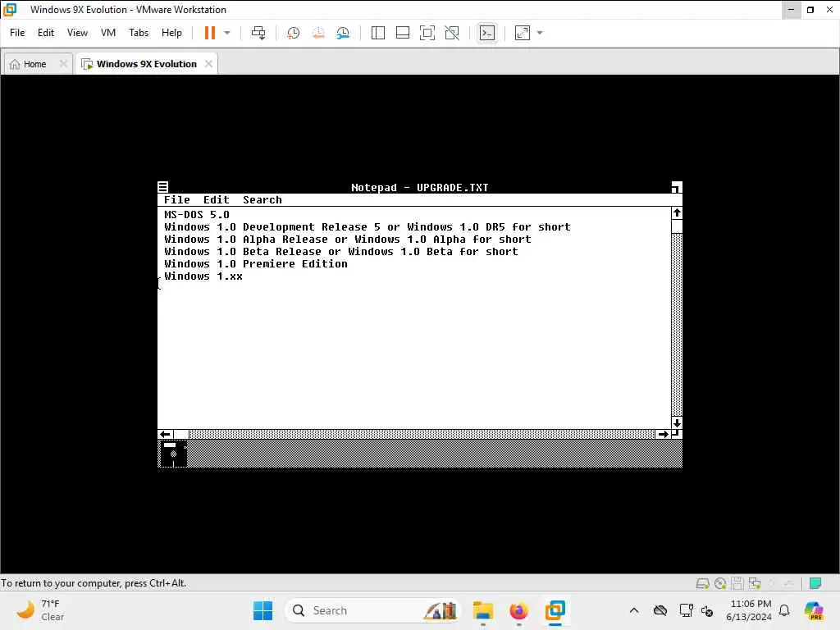Open the VM menu
This screenshot has height=630, width=840.
(x=108, y=33)
